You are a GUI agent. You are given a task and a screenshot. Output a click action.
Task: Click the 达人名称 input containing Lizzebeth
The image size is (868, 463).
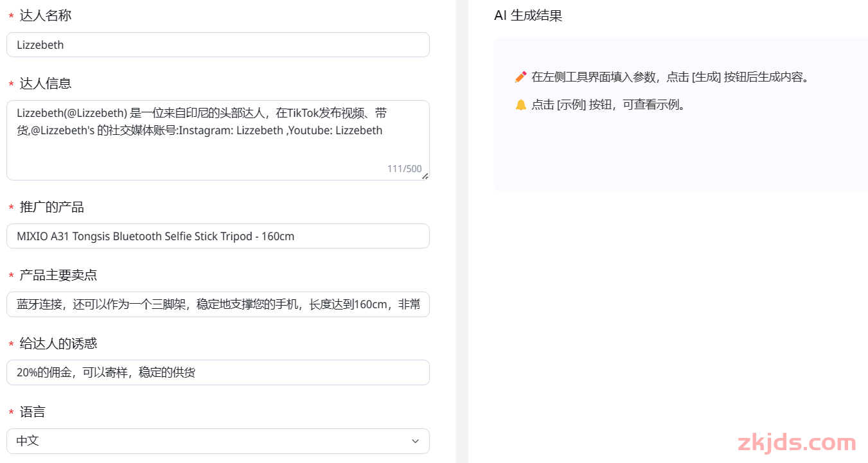coord(218,45)
